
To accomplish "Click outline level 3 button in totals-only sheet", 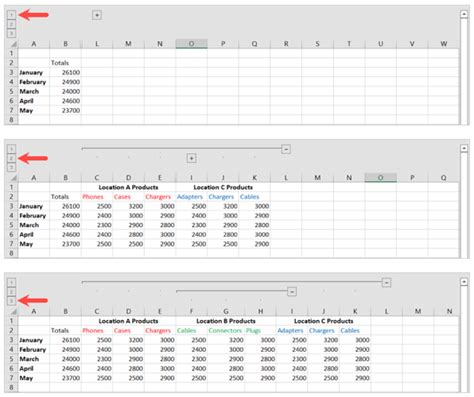I will (x=11, y=33).
